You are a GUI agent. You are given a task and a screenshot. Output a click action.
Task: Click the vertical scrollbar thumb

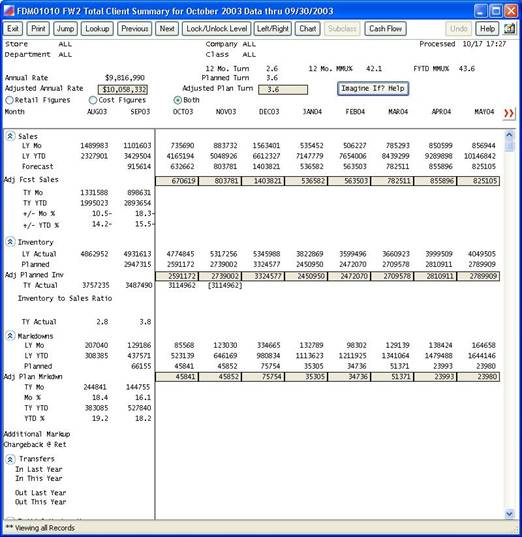(x=509, y=146)
